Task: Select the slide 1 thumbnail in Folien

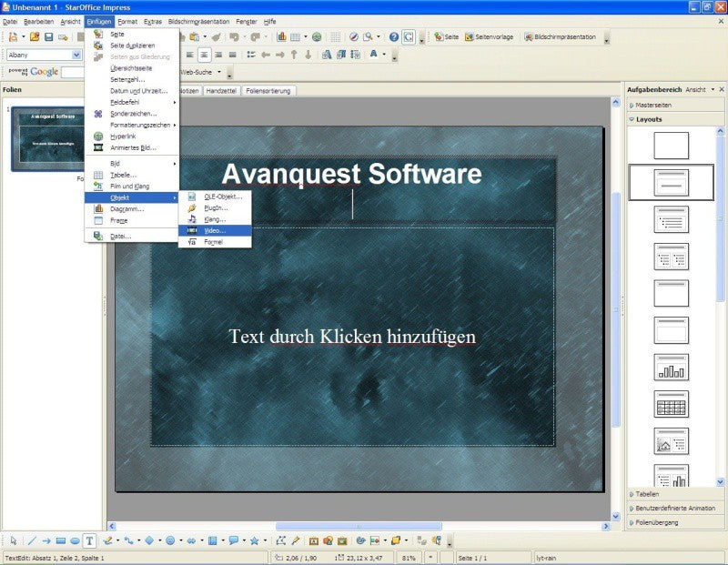Action: point(48,139)
